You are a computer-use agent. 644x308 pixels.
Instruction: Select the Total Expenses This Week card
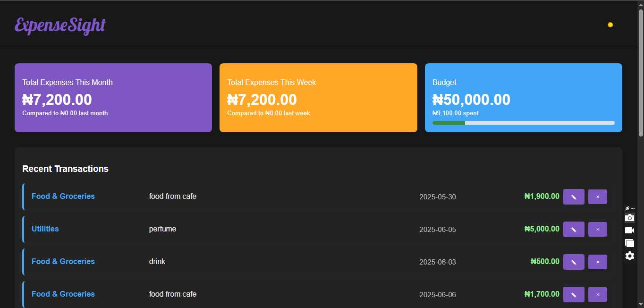(318, 98)
